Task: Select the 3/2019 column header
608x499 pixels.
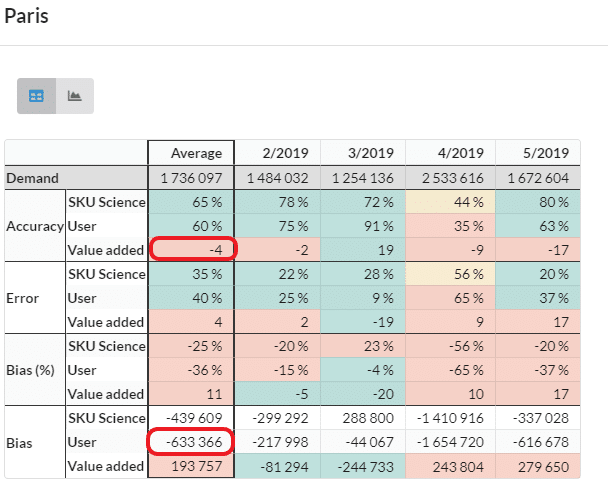Action: tap(363, 153)
